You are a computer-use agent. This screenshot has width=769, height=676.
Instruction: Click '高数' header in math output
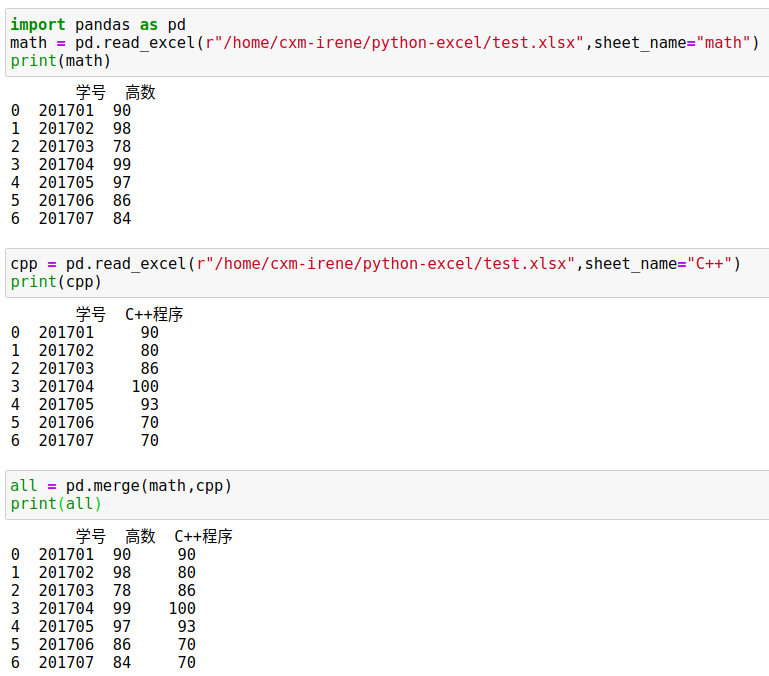coord(140,92)
